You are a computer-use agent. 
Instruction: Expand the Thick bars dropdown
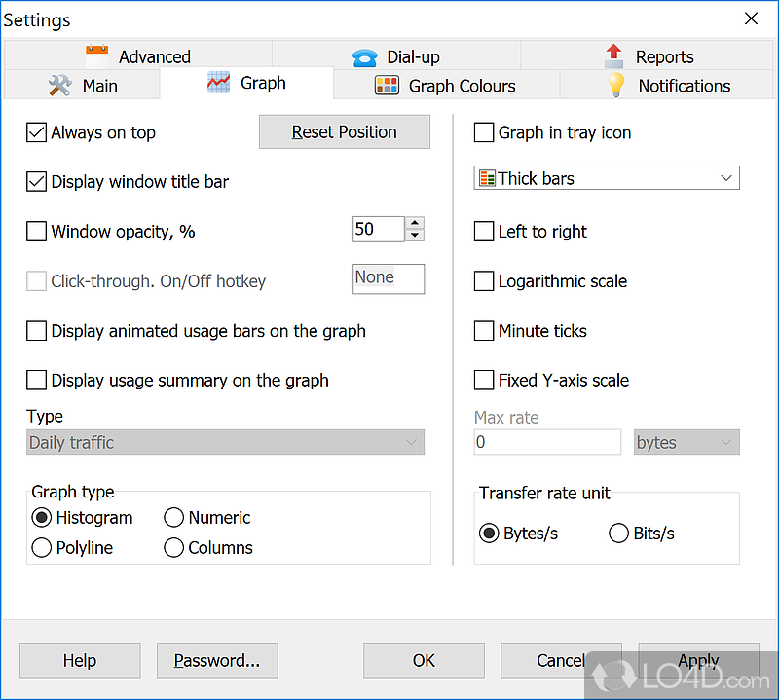click(726, 178)
